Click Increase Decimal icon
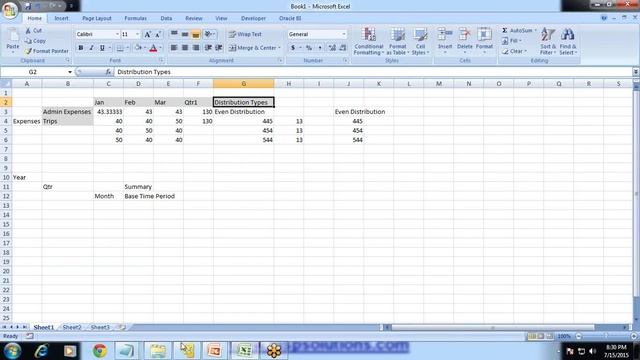This screenshot has height=360, width=640. [x=332, y=48]
